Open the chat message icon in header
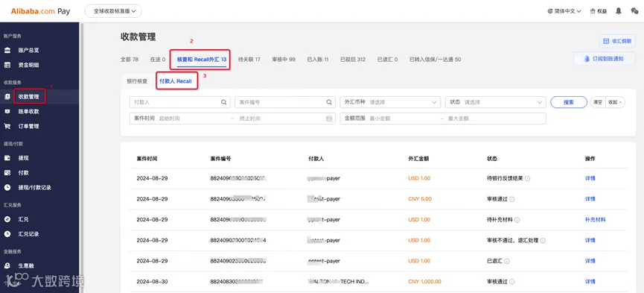 [634, 11]
